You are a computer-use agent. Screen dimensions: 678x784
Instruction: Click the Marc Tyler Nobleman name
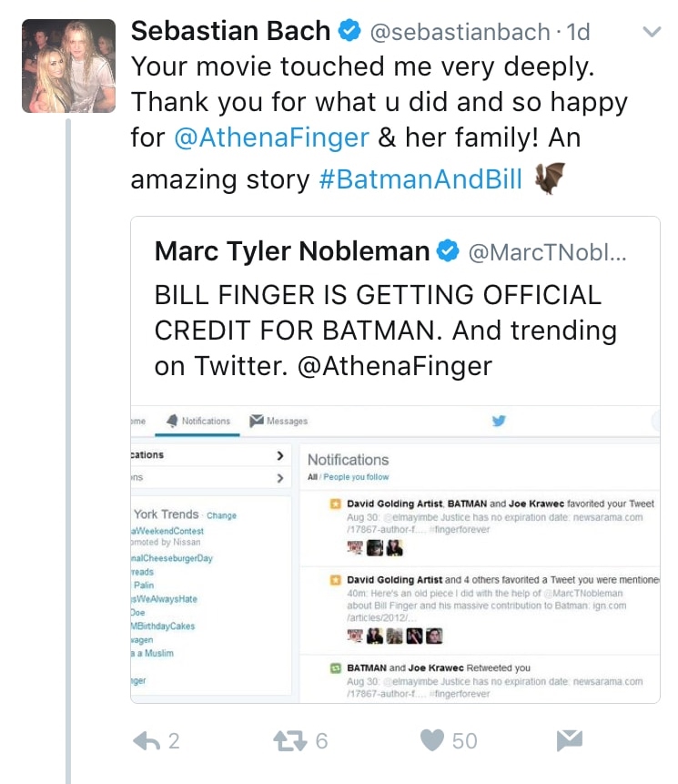[292, 252]
